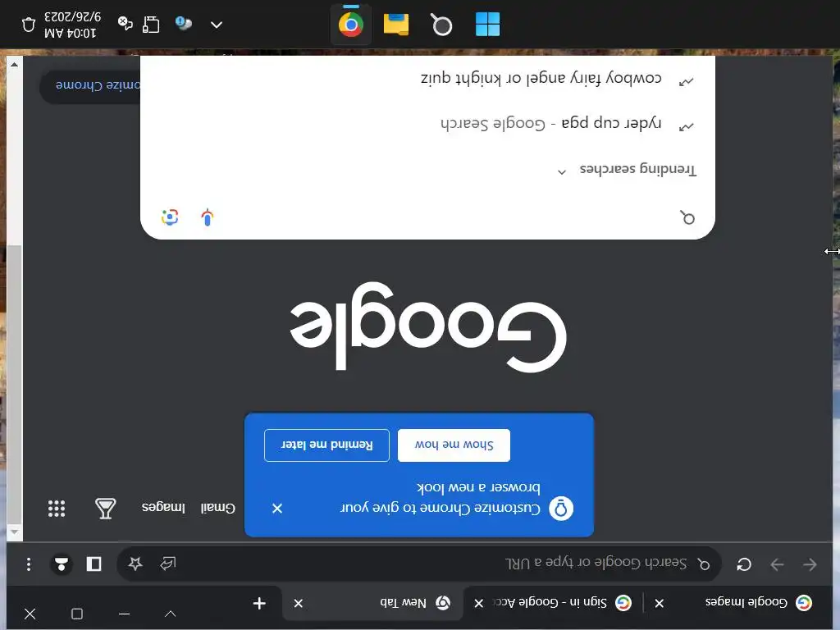The width and height of the screenshot is (840, 630).
Task: Show hidden system tray icons
Action: [x=217, y=25]
